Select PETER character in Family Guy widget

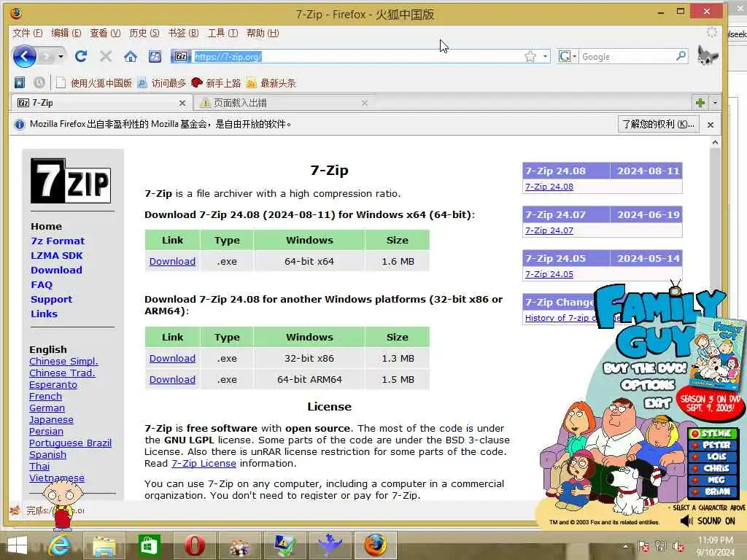(x=713, y=445)
